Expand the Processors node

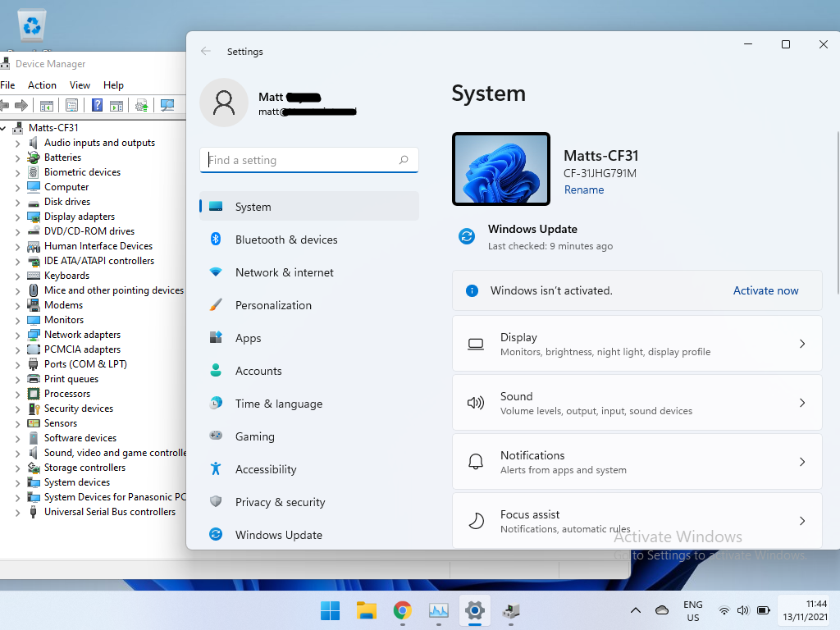18,395
